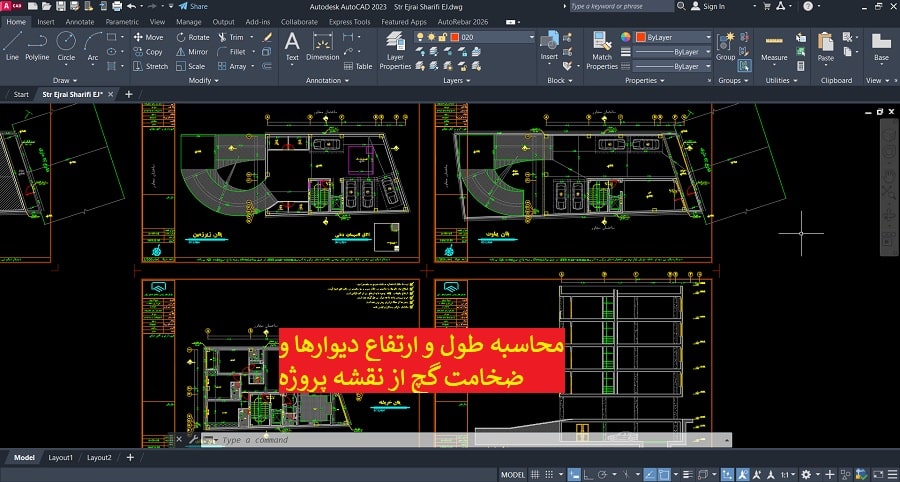Activate the Mirror command

click(193, 52)
